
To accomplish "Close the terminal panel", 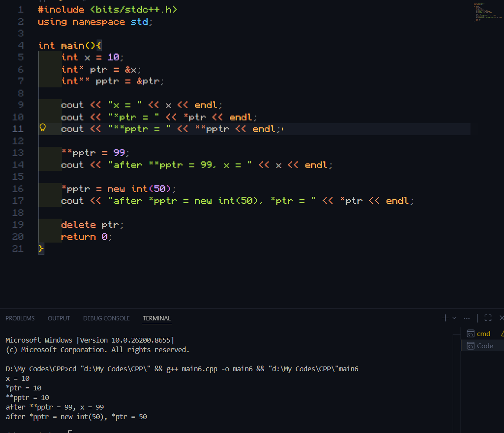I will [501, 318].
